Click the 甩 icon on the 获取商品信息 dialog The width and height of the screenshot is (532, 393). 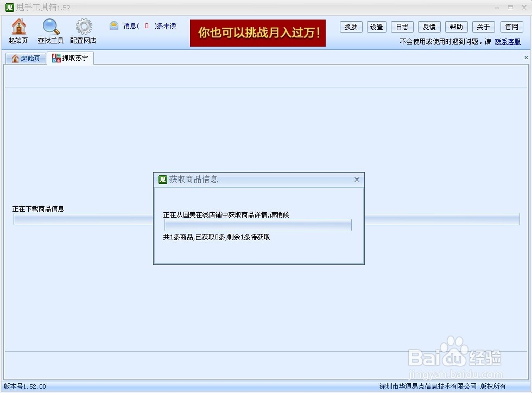click(x=162, y=179)
